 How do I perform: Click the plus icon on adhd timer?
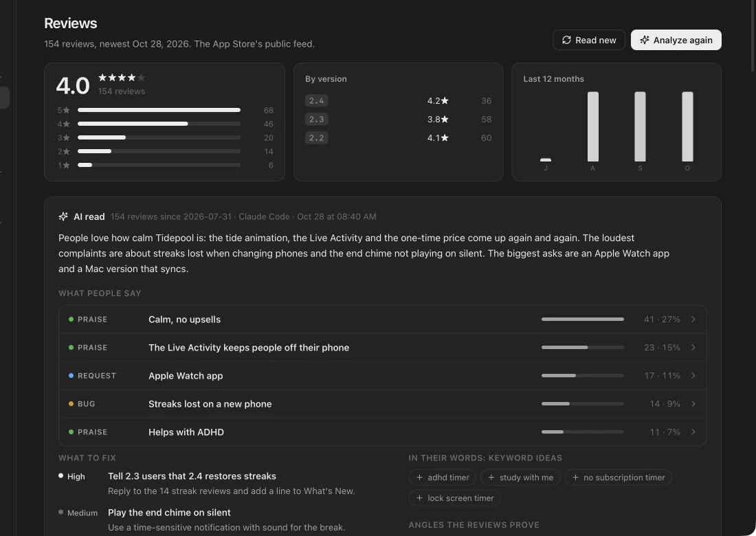click(x=419, y=477)
